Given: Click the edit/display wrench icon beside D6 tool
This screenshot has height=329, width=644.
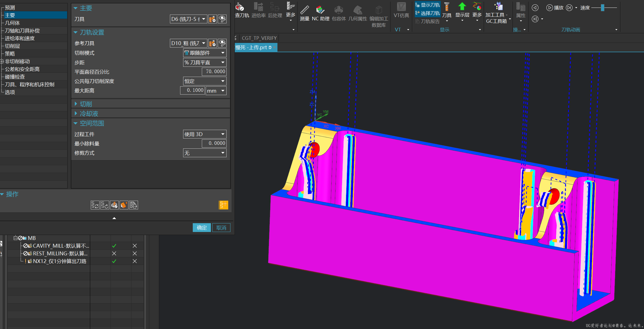Looking at the screenshot, I should pos(222,19).
